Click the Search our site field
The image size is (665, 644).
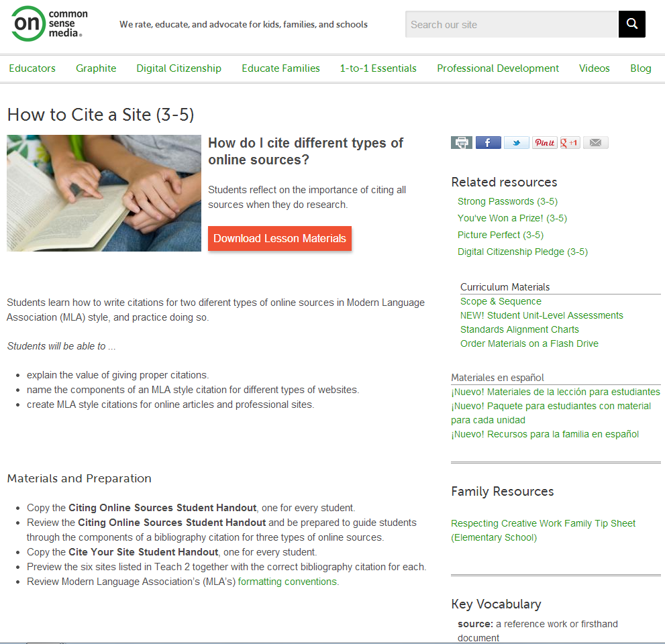pos(511,24)
